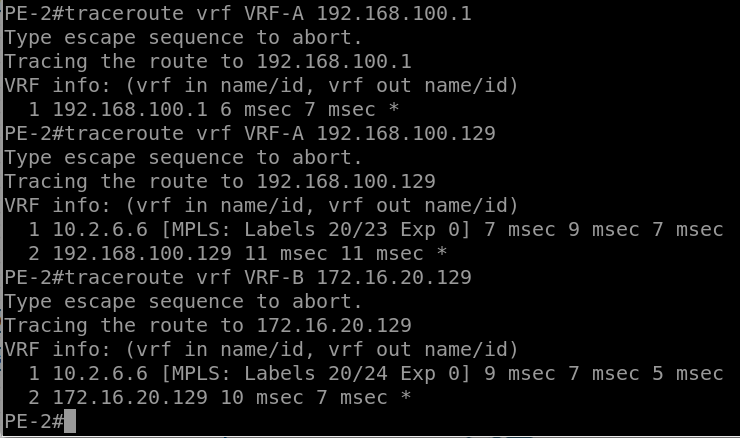The image size is (740, 438).
Task: Click hop 2 address 172.16.20.129 result line
Action: 219,397
